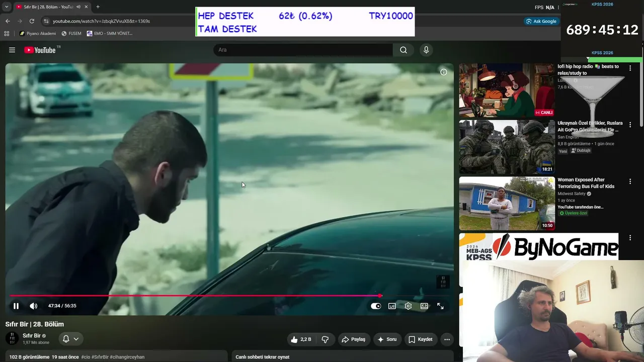Image resolution: width=644 pixels, height=362 pixels.
Task: Click the #cihangirceyhan hashtag in the description
Action: tap(127, 357)
